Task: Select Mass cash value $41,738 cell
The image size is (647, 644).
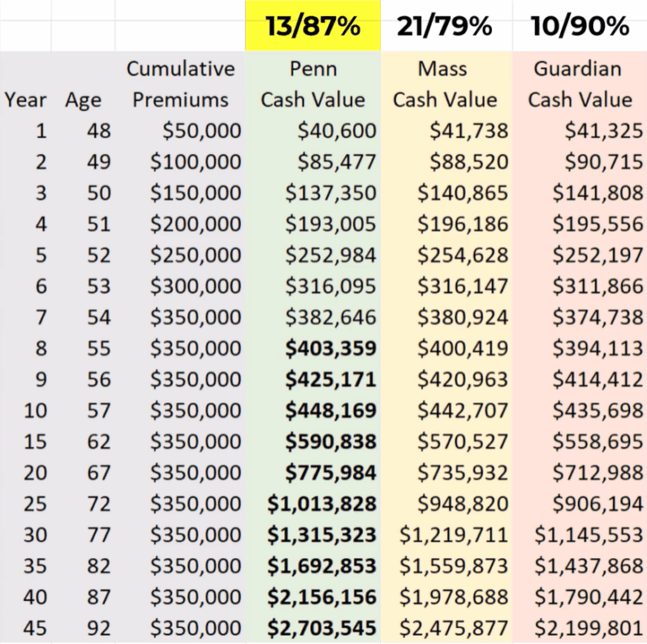Action: (x=446, y=130)
